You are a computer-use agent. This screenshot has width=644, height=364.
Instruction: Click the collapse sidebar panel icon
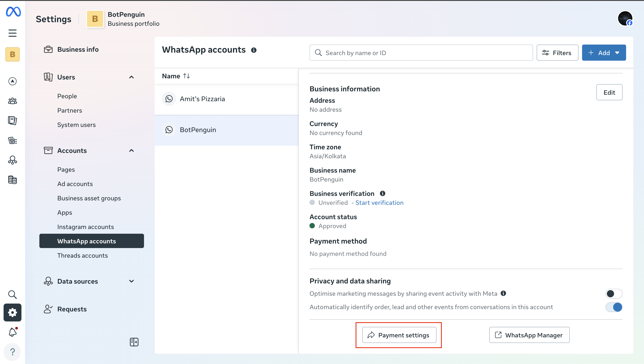coord(134,342)
